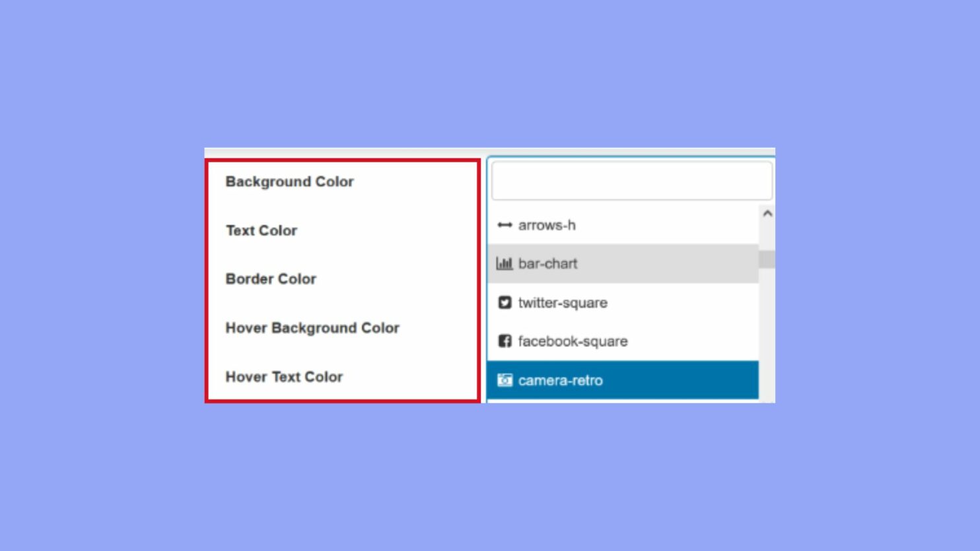This screenshot has width=980, height=551.
Task: Click the Hover Text Color label
Action: [x=284, y=377]
